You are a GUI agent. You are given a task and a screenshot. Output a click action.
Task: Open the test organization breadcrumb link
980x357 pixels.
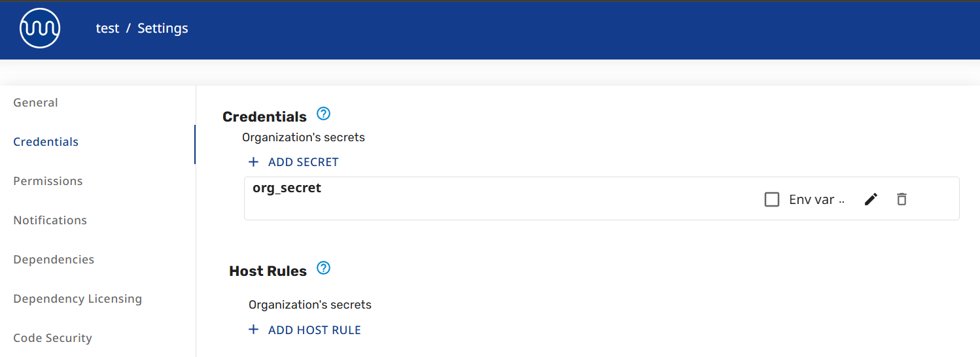tap(107, 28)
